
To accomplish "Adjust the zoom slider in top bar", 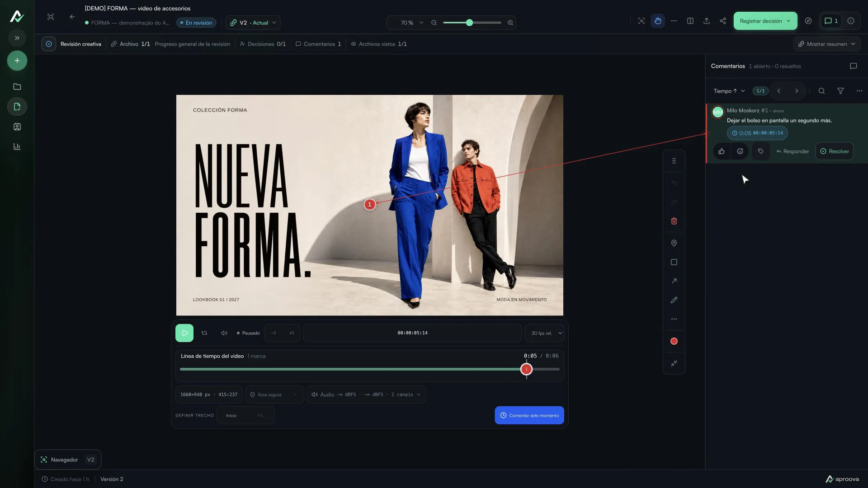I will 472,23.
